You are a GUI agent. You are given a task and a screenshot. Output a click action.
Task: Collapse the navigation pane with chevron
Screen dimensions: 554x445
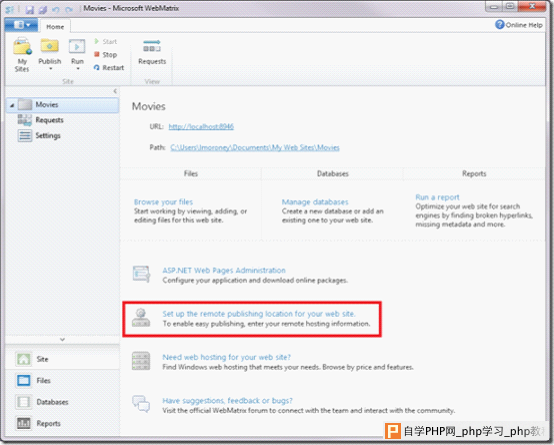(115, 91)
